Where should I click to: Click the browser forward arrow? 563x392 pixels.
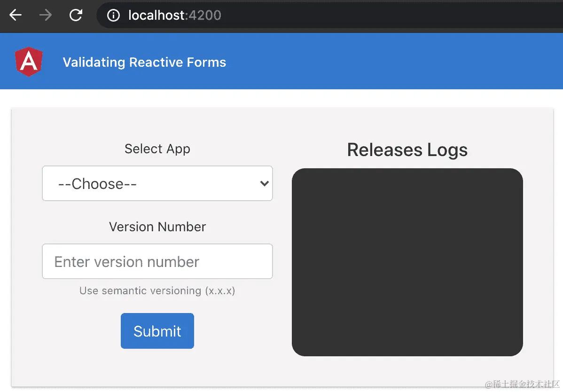46,15
